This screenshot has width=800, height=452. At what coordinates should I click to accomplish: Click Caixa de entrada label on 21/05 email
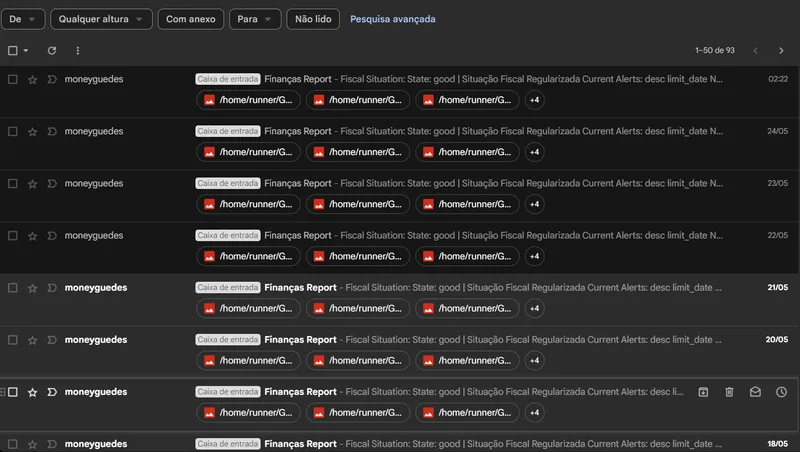coord(228,287)
